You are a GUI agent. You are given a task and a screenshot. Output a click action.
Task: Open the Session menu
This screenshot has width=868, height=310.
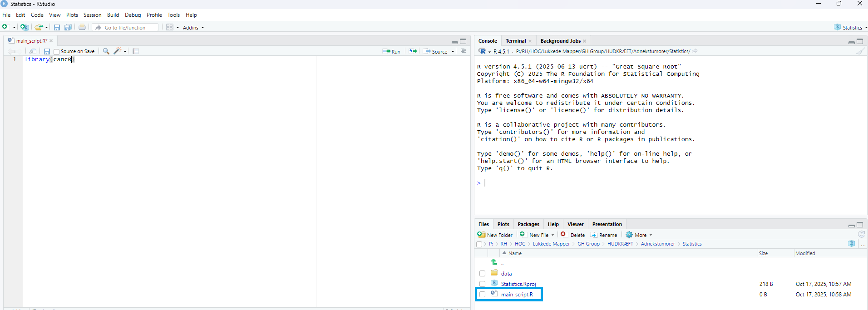pyautogui.click(x=92, y=15)
